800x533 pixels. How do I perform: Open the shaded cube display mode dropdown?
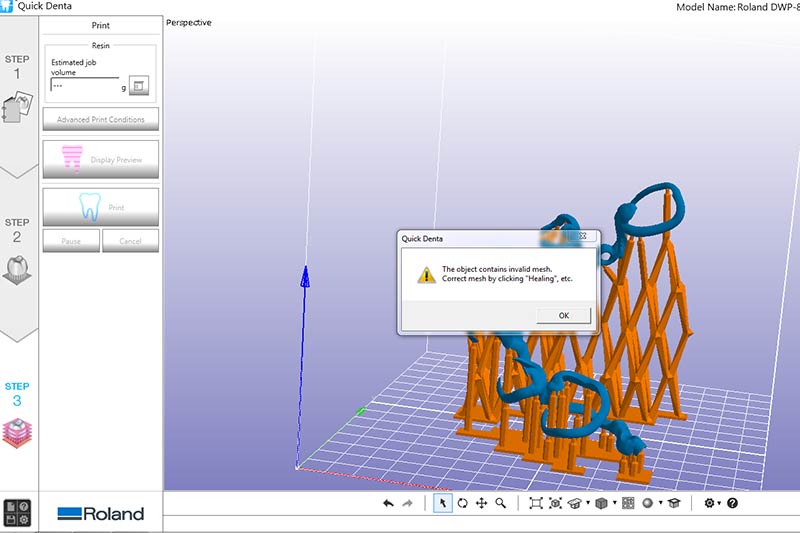click(x=614, y=504)
